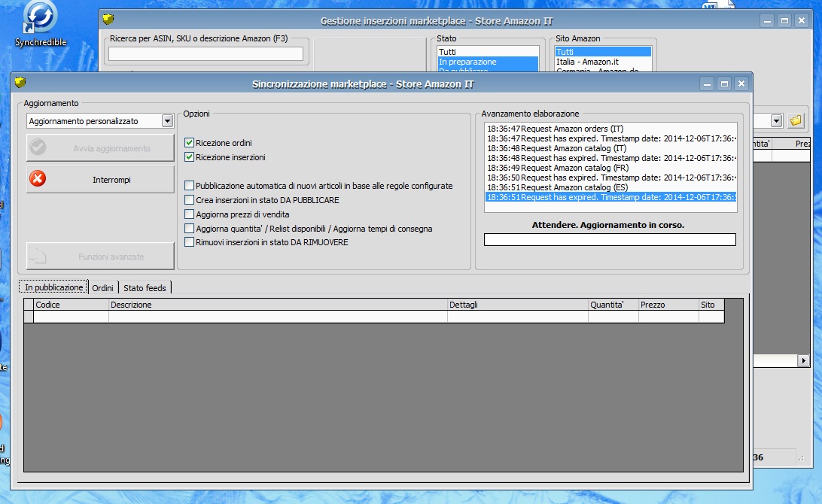Open dropdown arrow beside folder icon in back window
This screenshot has width=822, height=504.
tap(776, 121)
